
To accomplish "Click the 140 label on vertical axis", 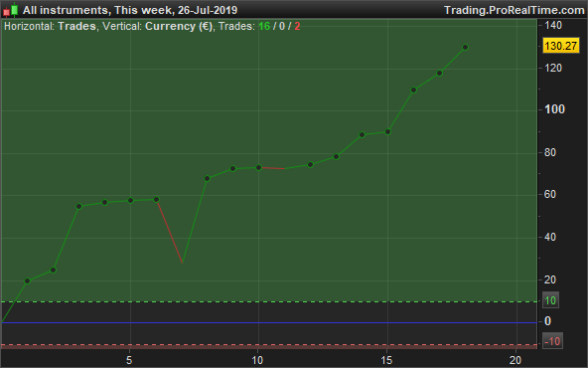I will (553, 25).
